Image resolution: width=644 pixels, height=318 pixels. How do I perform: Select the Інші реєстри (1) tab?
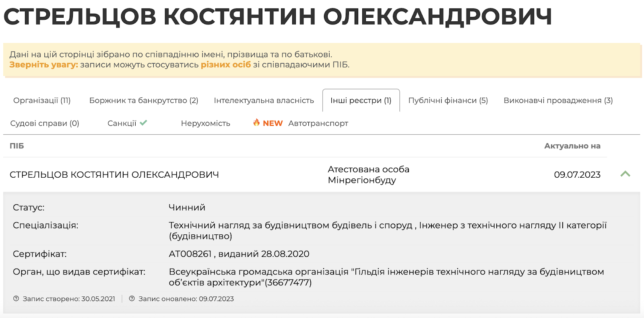361,101
